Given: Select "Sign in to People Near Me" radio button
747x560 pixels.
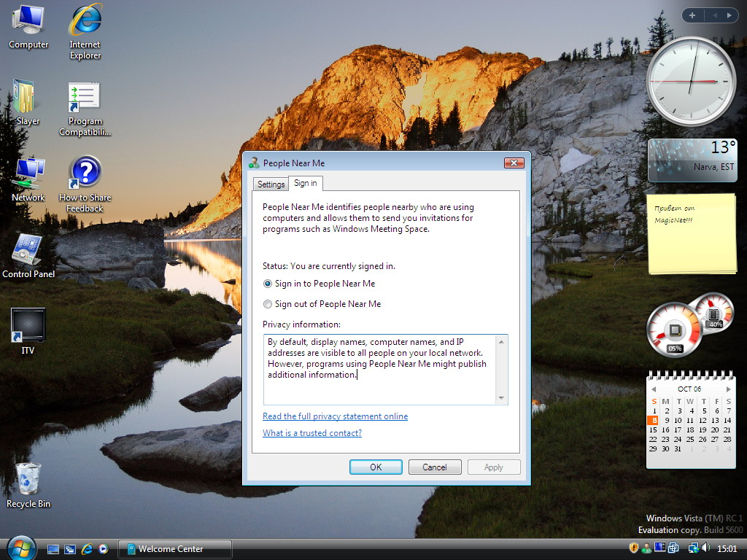Looking at the screenshot, I should click(x=268, y=284).
